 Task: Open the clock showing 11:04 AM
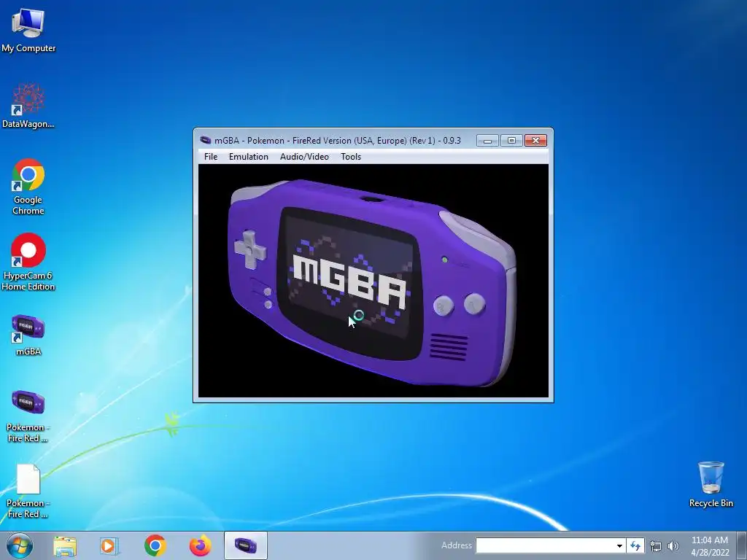pos(710,546)
